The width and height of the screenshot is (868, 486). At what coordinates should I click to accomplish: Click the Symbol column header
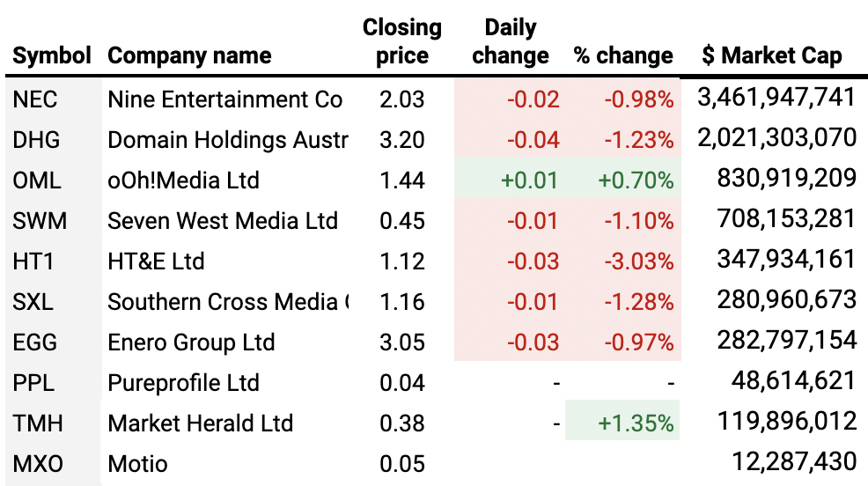(x=52, y=56)
